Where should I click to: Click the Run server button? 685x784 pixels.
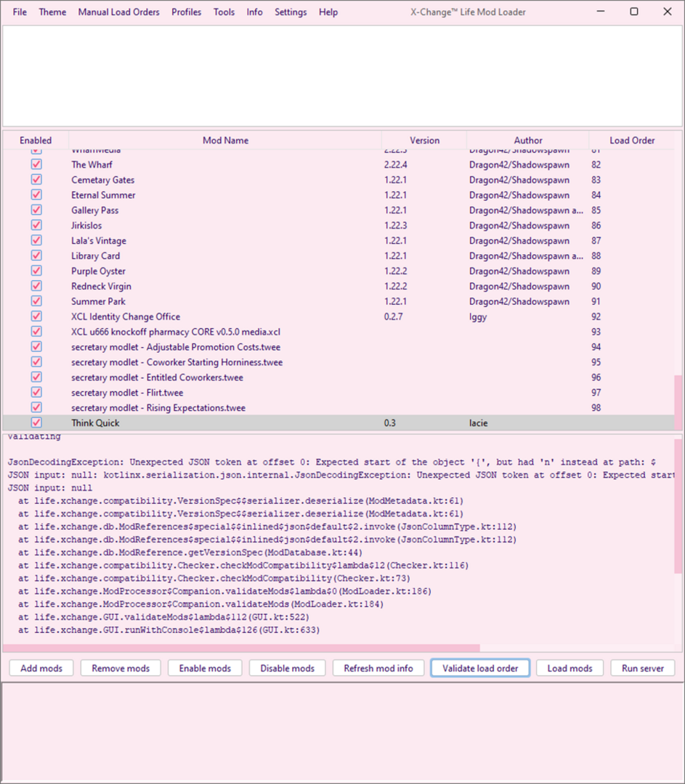pyautogui.click(x=642, y=668)
